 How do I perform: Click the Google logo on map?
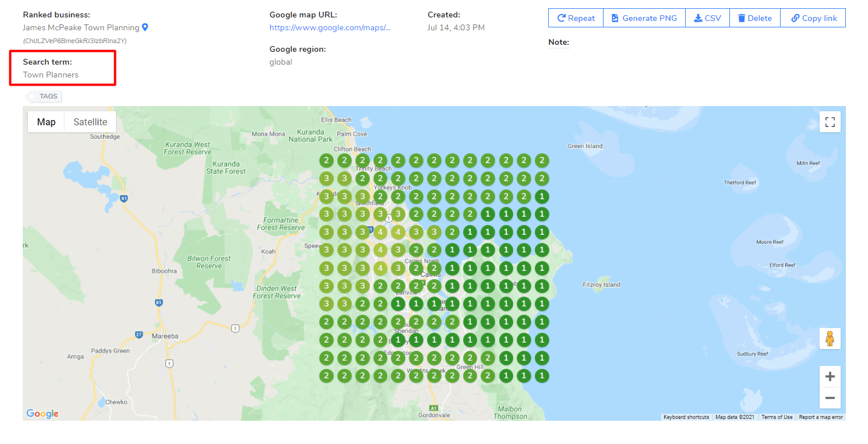[43, 414]
